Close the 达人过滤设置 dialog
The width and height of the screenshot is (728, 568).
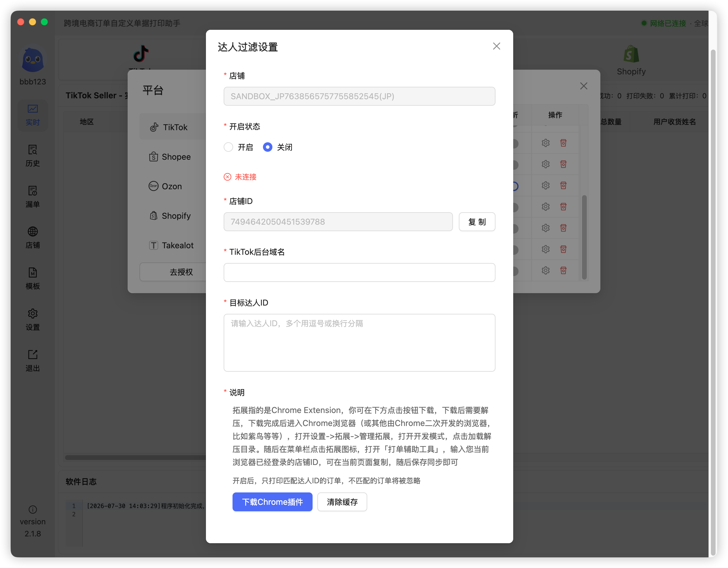pos(496,46)
